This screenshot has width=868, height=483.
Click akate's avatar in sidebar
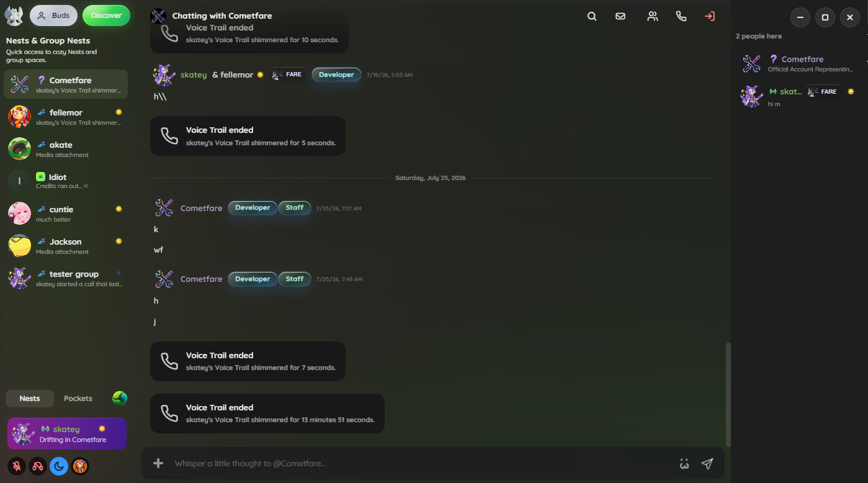20,149
